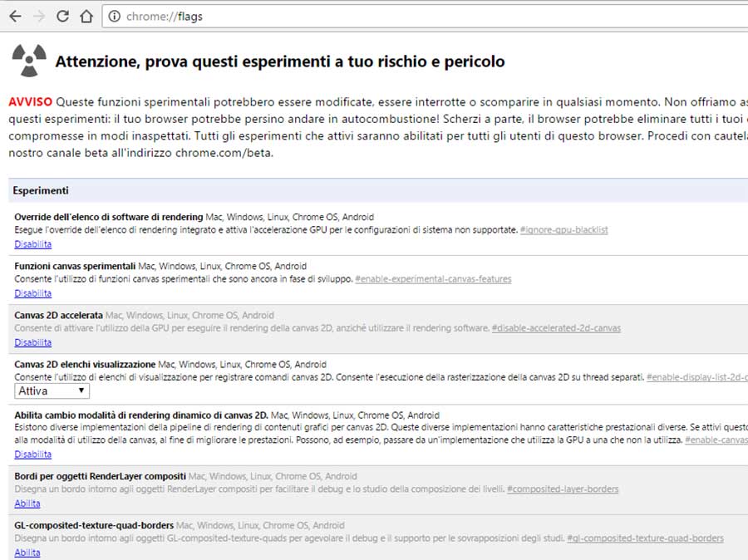
Task: Click the 'Bordi per oggetti RenderLayer compositi' title
Action: pos(101,476)
